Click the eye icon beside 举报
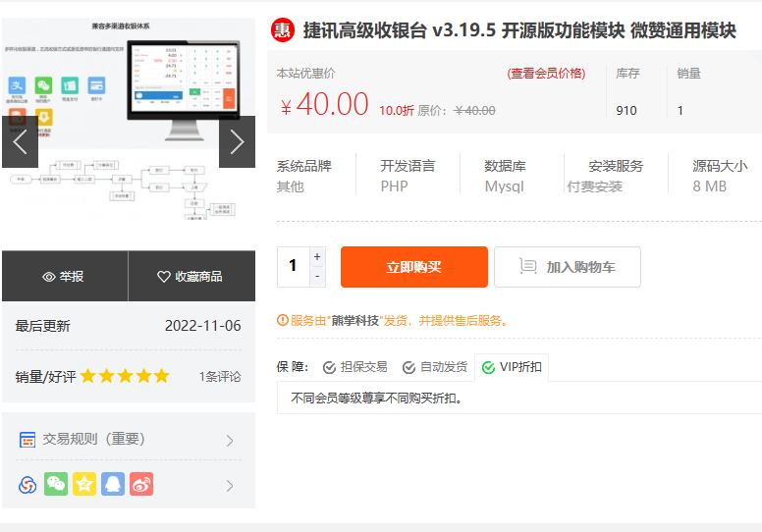The width and height of the screenshot is (762, 532). [x=48, y=277]
